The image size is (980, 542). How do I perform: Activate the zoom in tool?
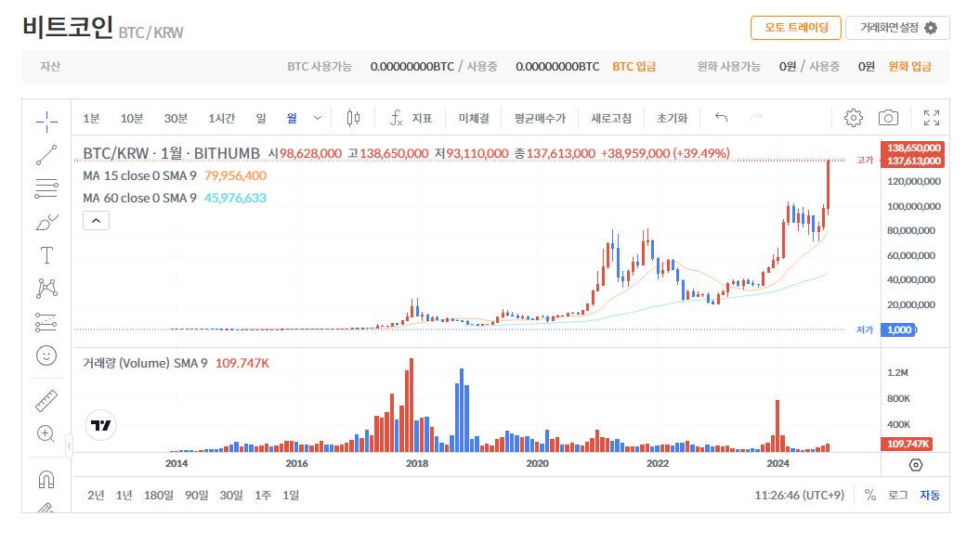pyautogui.click(x=46, y=433)
